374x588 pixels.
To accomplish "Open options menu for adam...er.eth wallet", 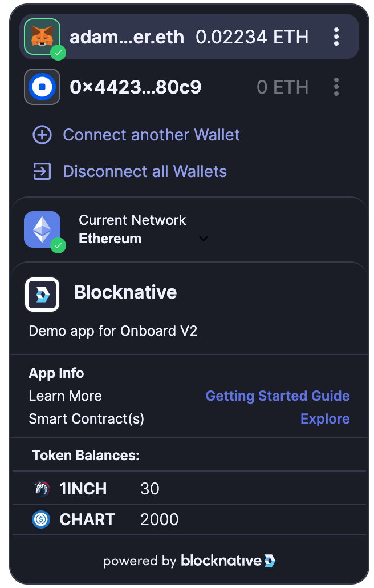I will tap(336, 37).
